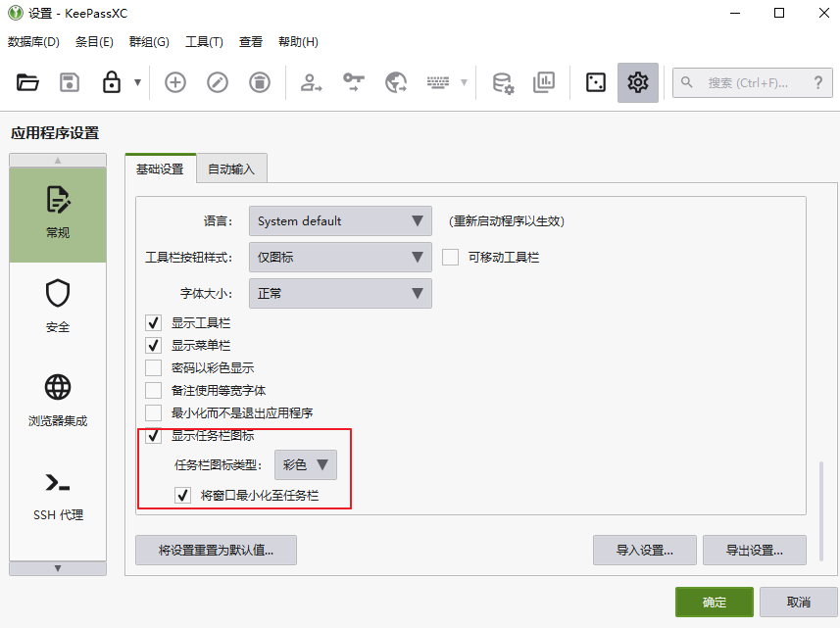Click 将设置重置为默认值 button
840x628 pixels.
tap(216, 551)
